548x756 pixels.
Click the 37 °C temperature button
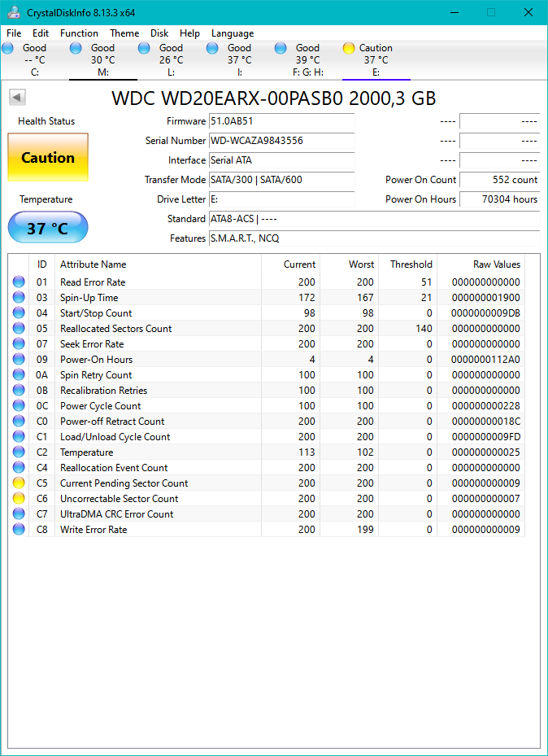[48, 228]
